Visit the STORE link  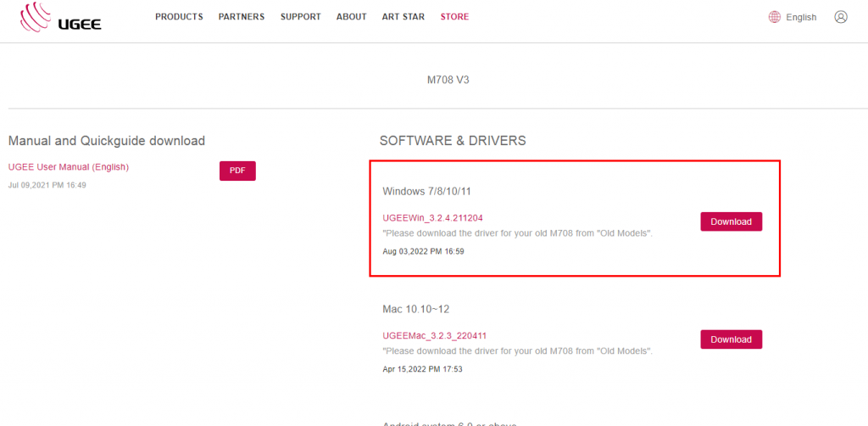click(454, 17)
